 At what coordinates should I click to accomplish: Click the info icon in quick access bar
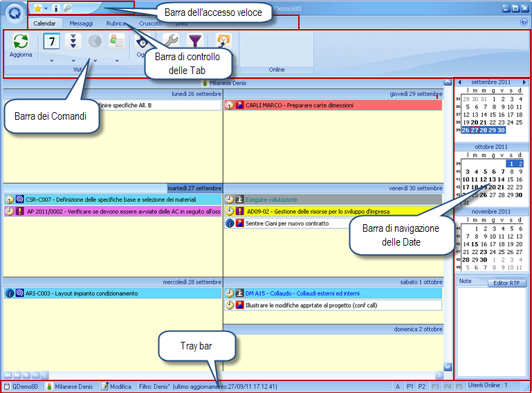click(56, 8)
